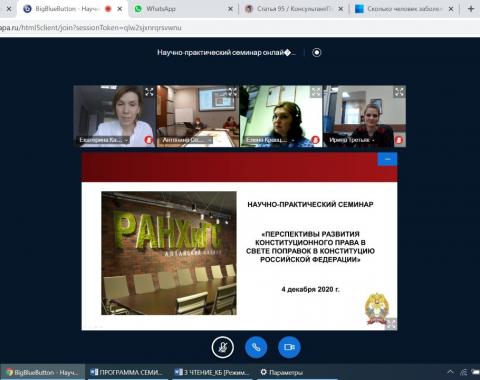Click muted mic icon on Елена's video
480x380 pixels.
coord(315,140)
